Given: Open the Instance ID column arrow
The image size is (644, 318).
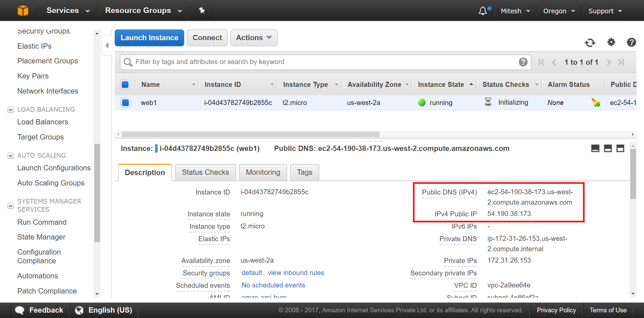Looking at the screenshot, I should click(272, 85).
